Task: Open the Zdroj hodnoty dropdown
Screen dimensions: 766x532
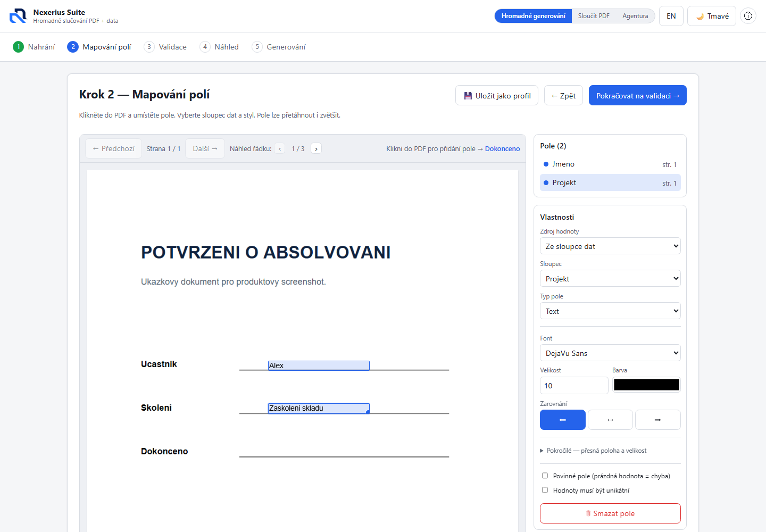Action: point(610,246)
